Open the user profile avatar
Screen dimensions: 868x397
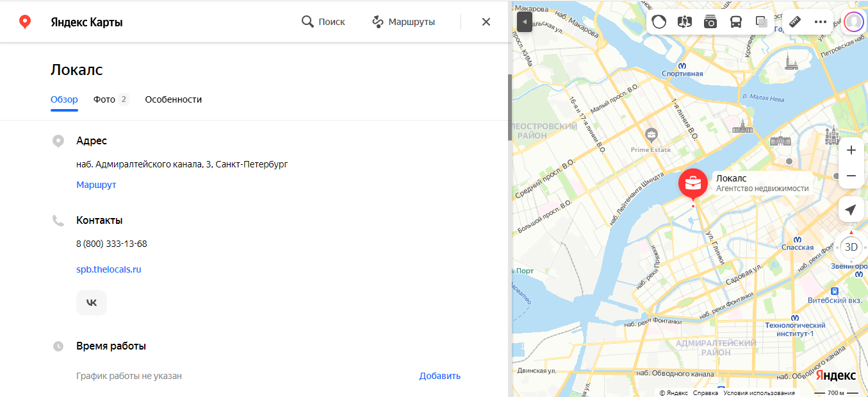point(853,22)
